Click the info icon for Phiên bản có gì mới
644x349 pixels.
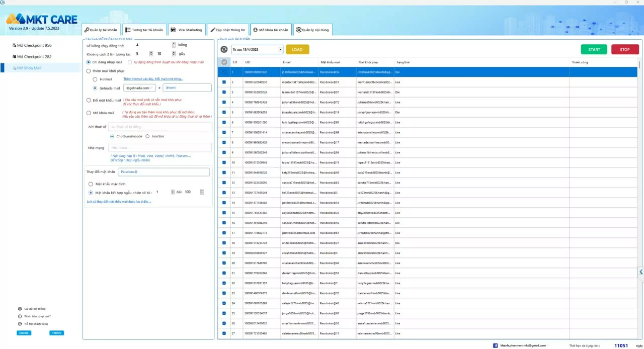[20, 316]
